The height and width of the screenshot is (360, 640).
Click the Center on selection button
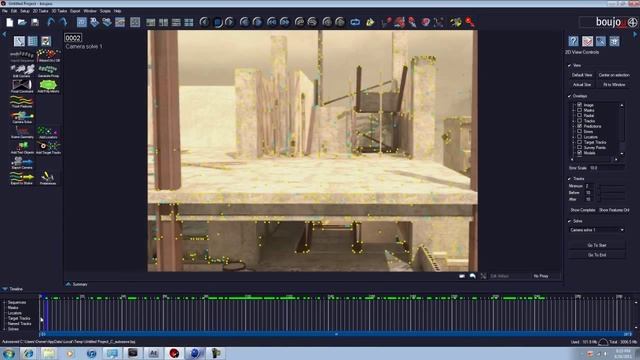tap(614, 75)
